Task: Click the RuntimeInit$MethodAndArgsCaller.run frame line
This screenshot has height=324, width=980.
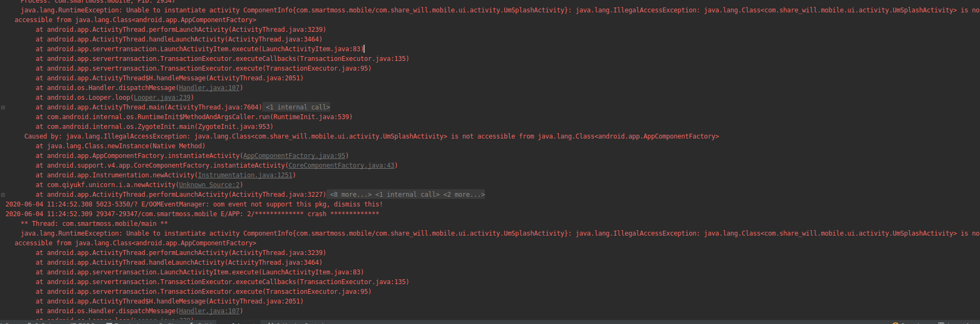Action: (x=194, y=117)
